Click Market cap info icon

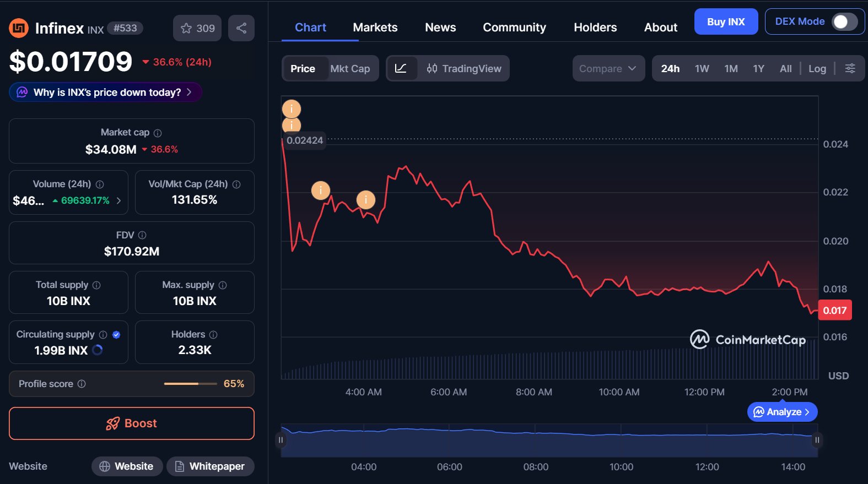coord(158,133)
